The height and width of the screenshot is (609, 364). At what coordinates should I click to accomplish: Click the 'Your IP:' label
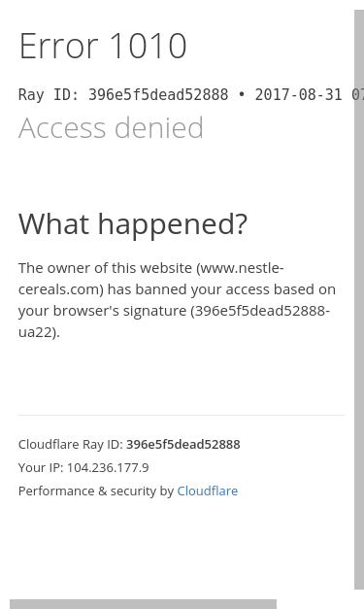coord(41,467)
